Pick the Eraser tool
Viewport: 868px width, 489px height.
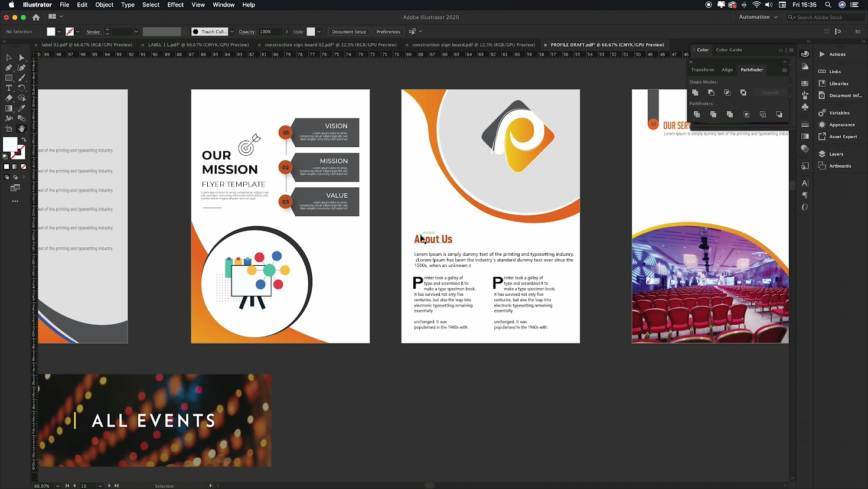pyautogui.click(x=9, y=98)
